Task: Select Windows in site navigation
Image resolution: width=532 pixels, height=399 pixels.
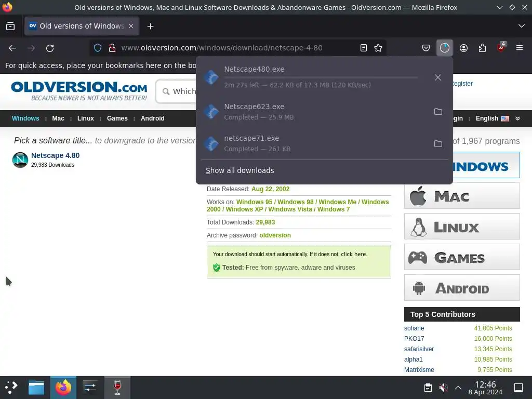Action: click(x=25, y=118)
